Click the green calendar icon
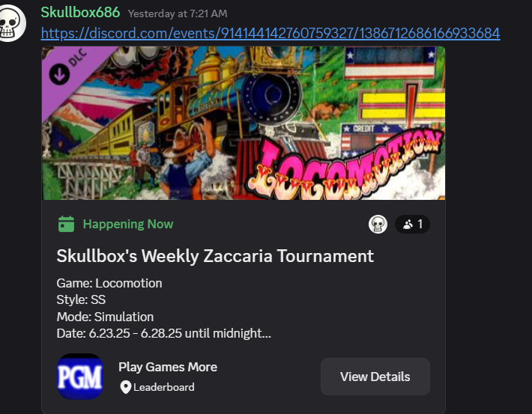The height and width of the screenshot is (414, 532). click(x=66, y=224)
